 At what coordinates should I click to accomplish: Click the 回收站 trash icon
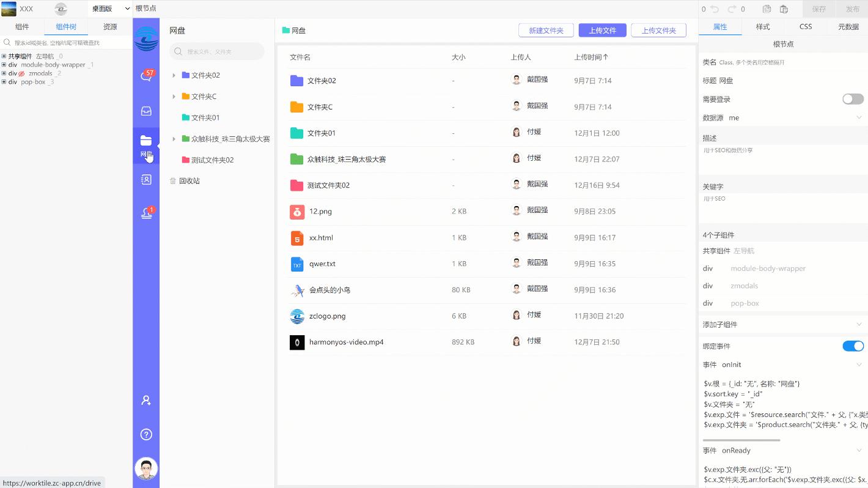pos(173,181)
